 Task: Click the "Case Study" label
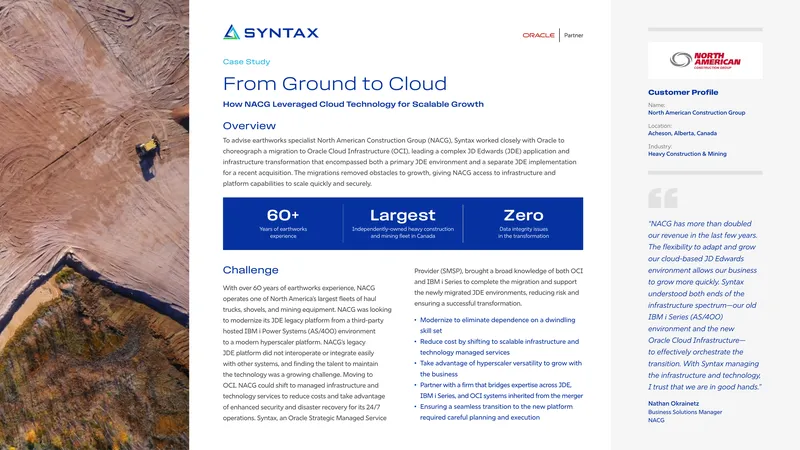coord(246,62)
